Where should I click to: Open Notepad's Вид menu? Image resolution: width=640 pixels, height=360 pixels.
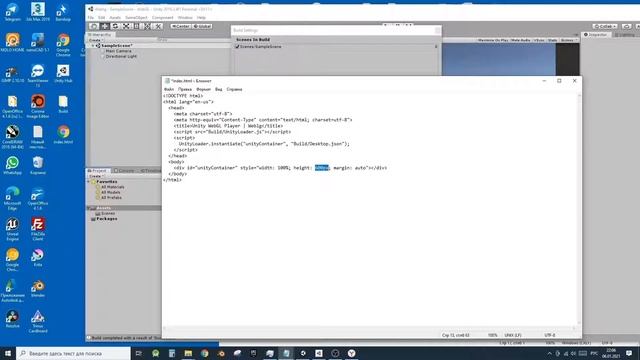219,89
